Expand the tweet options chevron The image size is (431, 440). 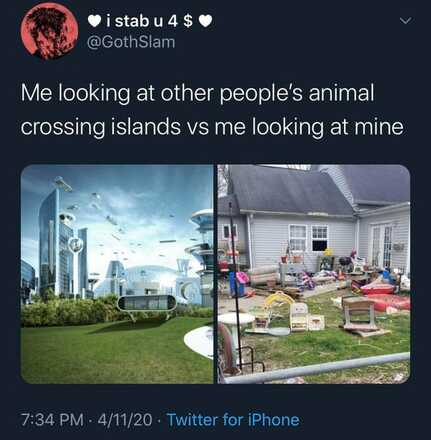pyautogui.click(x=404, y=21)
